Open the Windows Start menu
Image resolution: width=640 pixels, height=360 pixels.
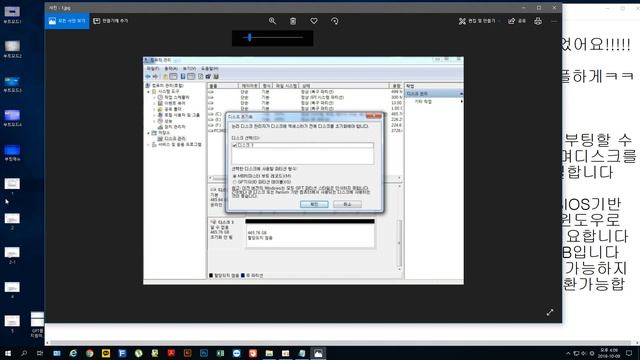point(7,353)
